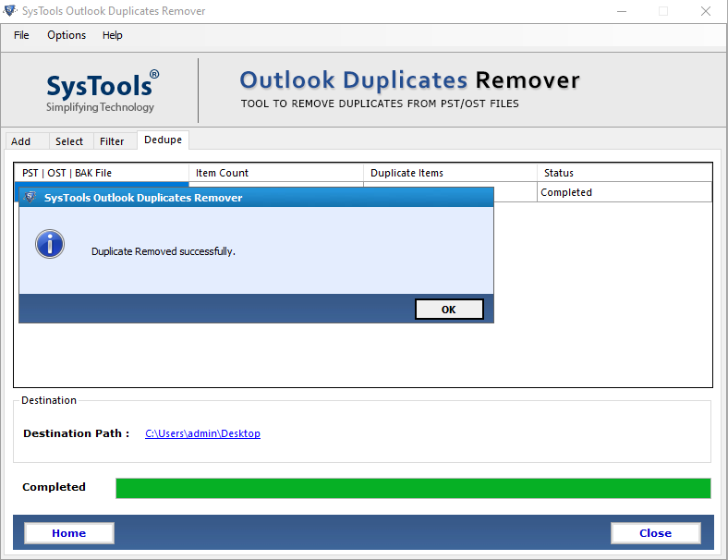This screenshot has width=728, height=560.
Task: Click the SysTools logo in banner
Action: (102, 92)
